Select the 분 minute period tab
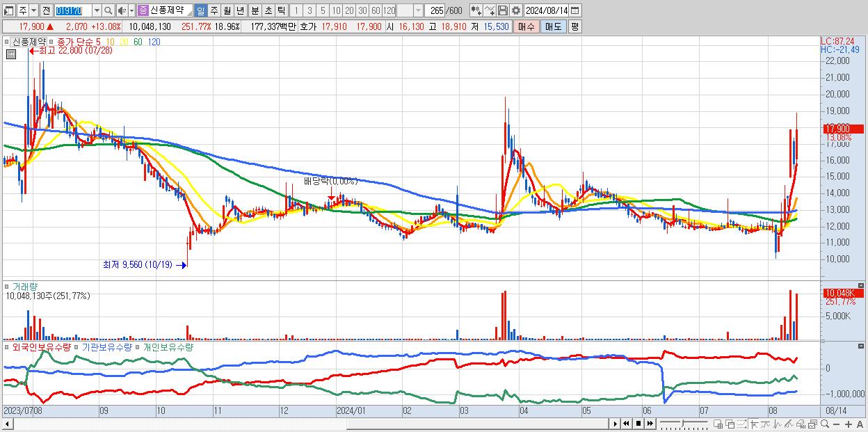This screenshot has height=432, width=868. (255, 10)
